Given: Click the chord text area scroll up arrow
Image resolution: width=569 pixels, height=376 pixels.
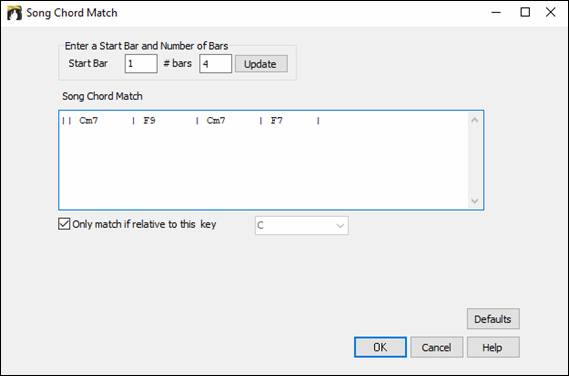Looking at the screenshot, I should tap(475, 120).
